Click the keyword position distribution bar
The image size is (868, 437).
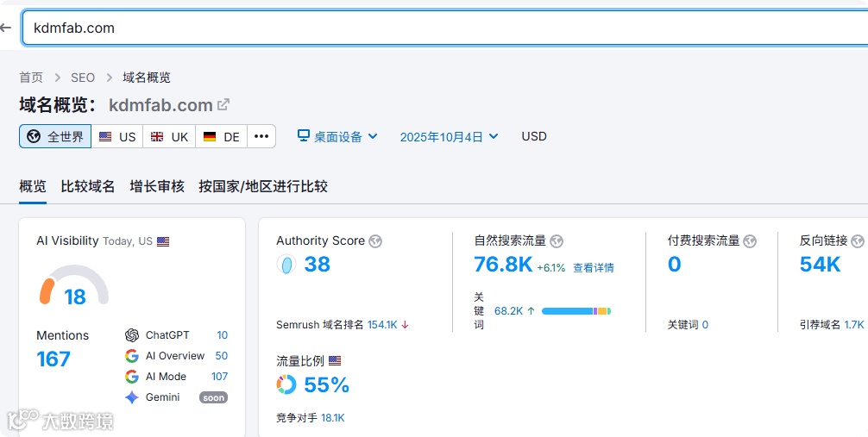(x=576, y=311)
